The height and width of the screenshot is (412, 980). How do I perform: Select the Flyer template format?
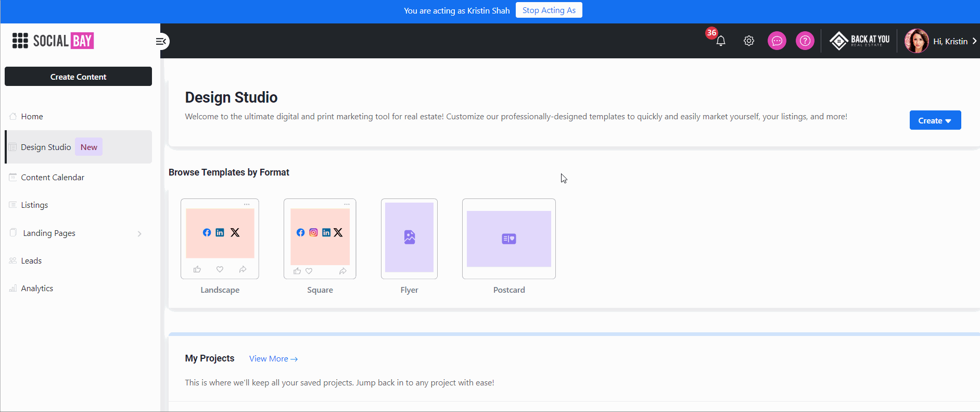pyautogui.click(x=409, y=239)
